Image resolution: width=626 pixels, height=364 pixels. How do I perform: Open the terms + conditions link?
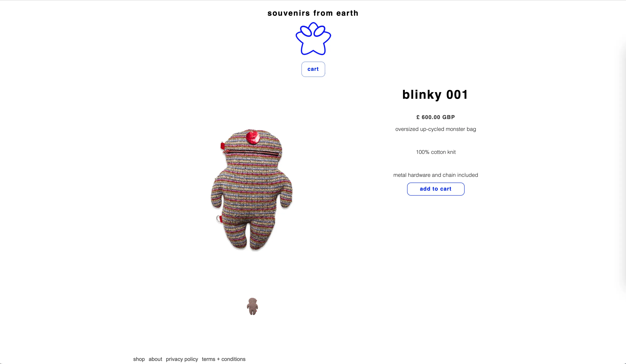point(224,359)
